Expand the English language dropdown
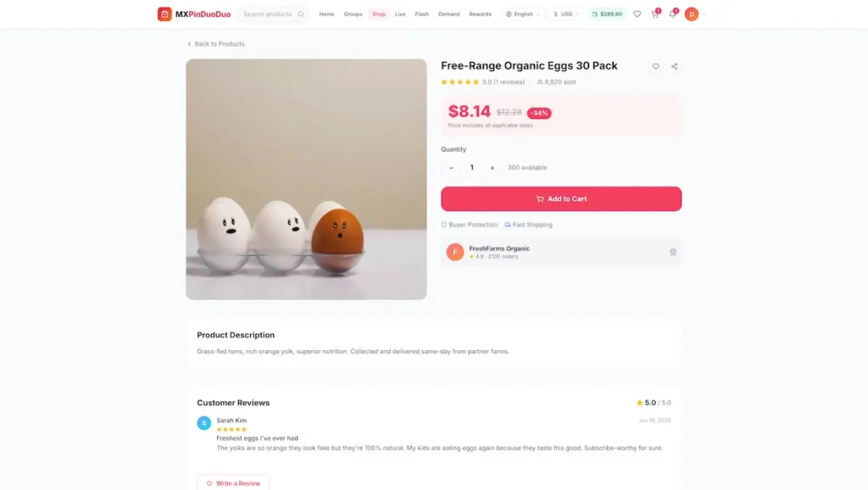This screenshot has height=490, width=868. point(522,14)
